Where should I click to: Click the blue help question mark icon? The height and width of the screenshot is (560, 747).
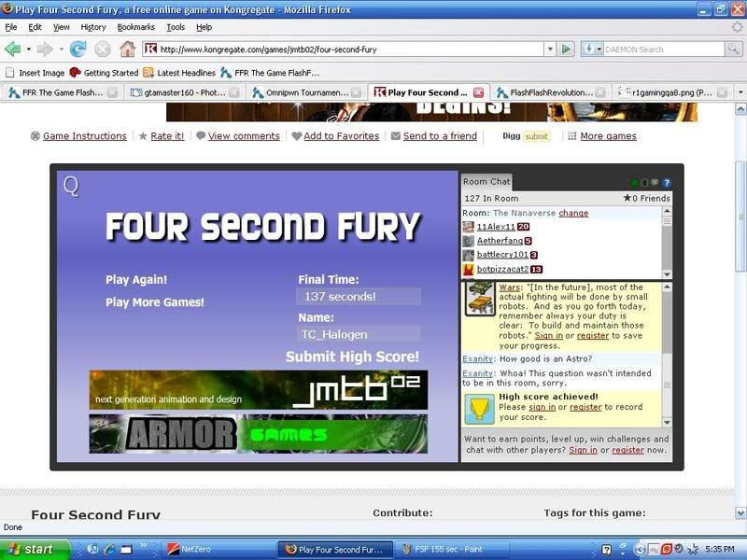pyautogui.click(x=667, y=183)
